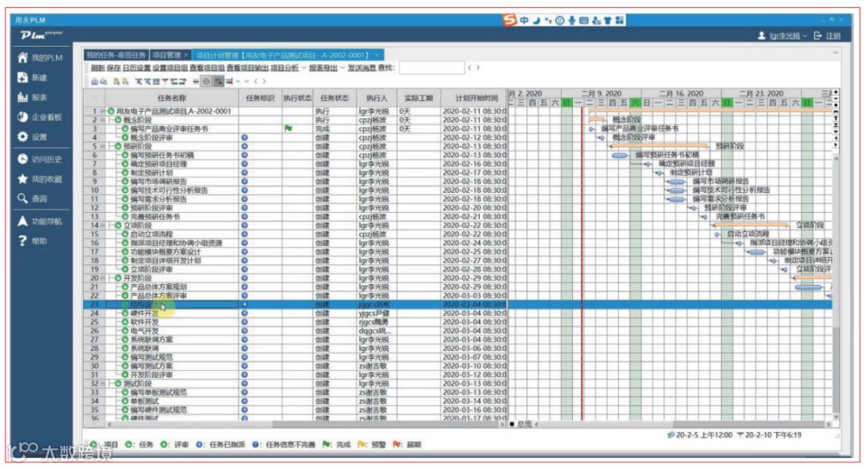Select the 系统联调方案 task row

point(293,340)
